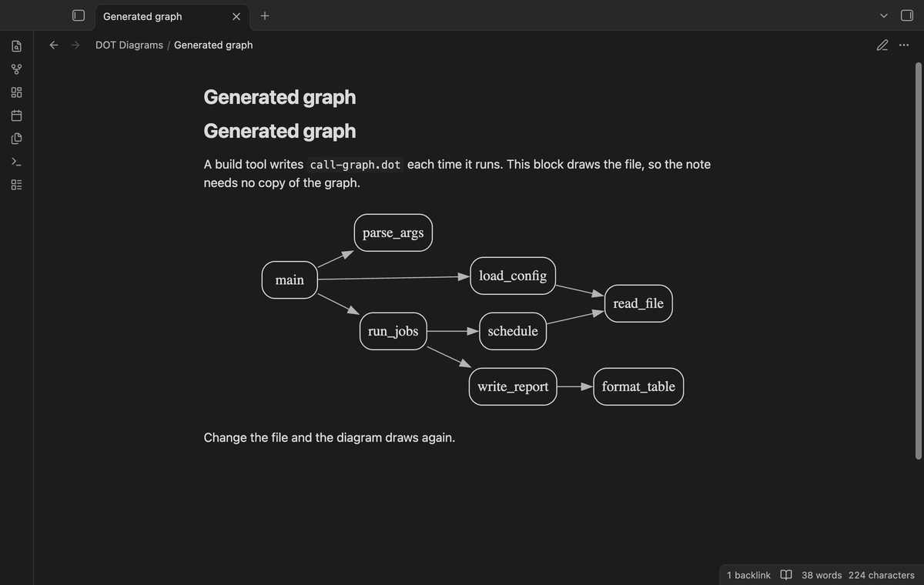Click the call-graph.dot inline code
The image size is (924, 585).
(355, 165)
